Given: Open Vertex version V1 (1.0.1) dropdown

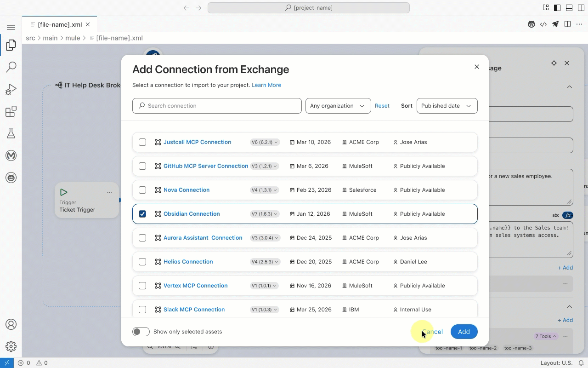Looking at the screenshot, I should pos(265,286).
